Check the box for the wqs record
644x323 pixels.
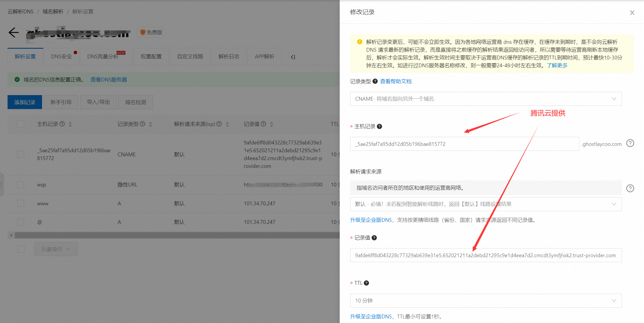(21, 185)
